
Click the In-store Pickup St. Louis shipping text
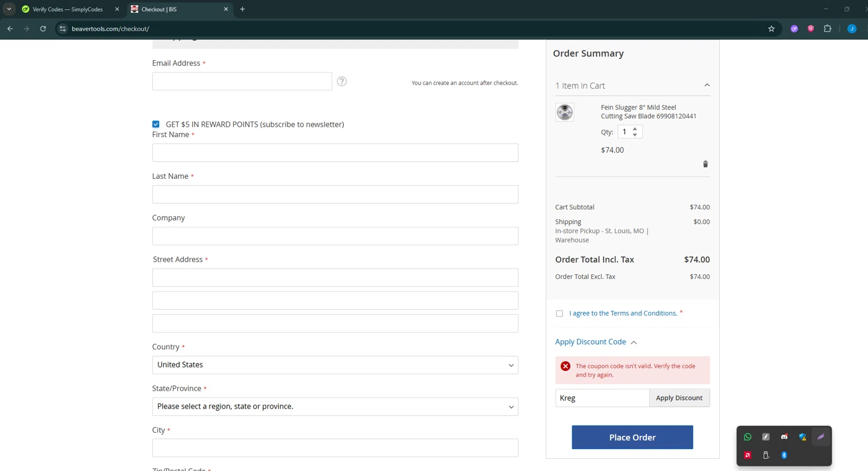(602, 235)
